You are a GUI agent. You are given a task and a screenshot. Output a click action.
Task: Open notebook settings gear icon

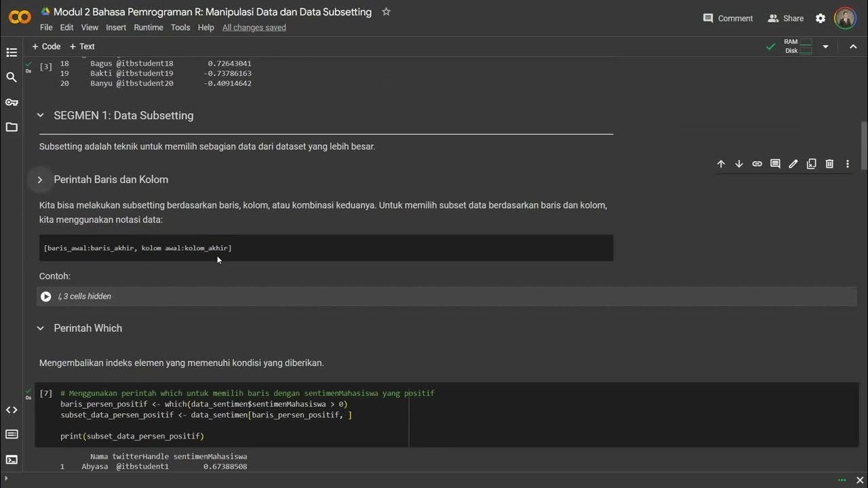click(821, 18)
